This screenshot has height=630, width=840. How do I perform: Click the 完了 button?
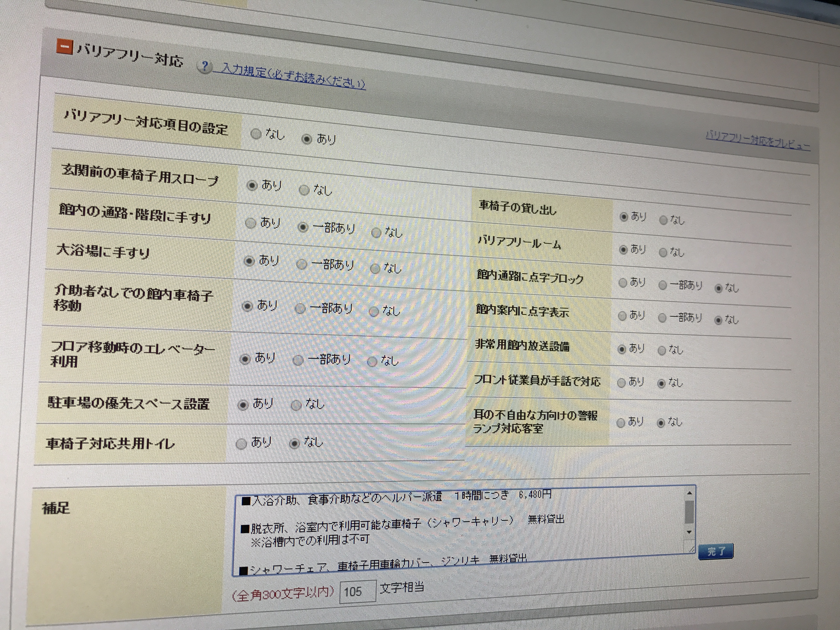(716, 551)
